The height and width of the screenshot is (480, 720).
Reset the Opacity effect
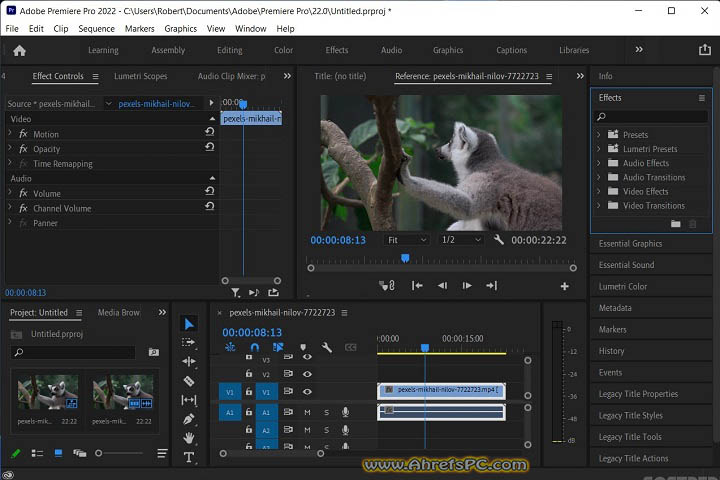coord(210,147)
